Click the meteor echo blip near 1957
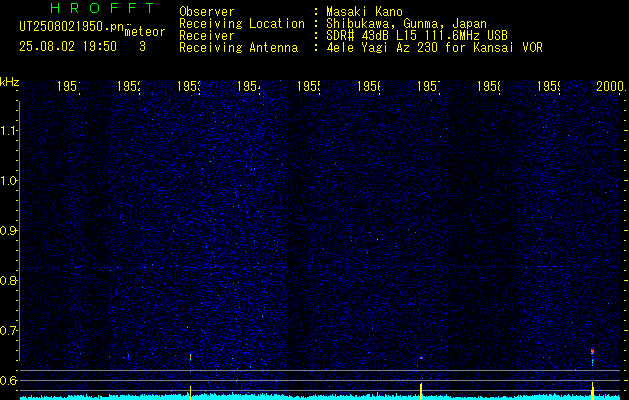Viewport: 629px width, 400px height. [x=421, y=357]
